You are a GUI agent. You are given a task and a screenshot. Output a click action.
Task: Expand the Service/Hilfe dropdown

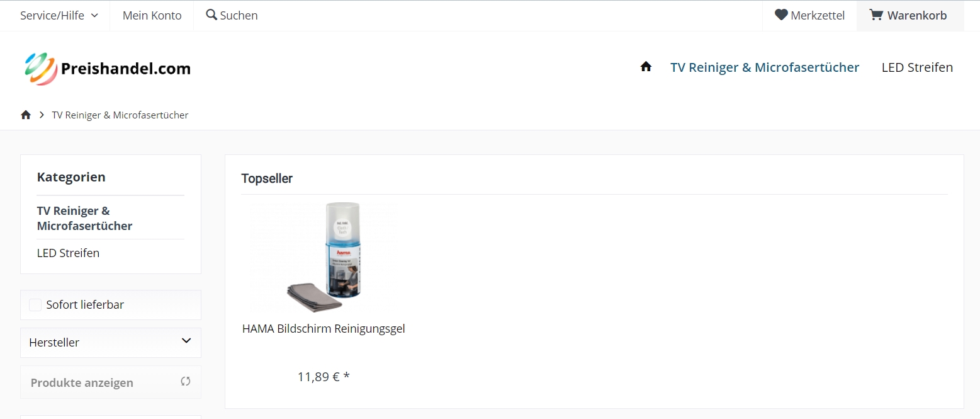[x=59, y=15]
